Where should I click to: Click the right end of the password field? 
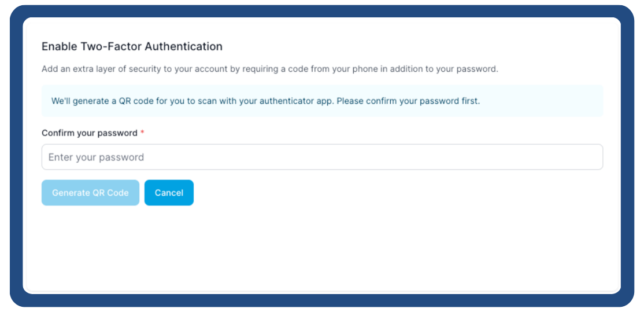590,157
